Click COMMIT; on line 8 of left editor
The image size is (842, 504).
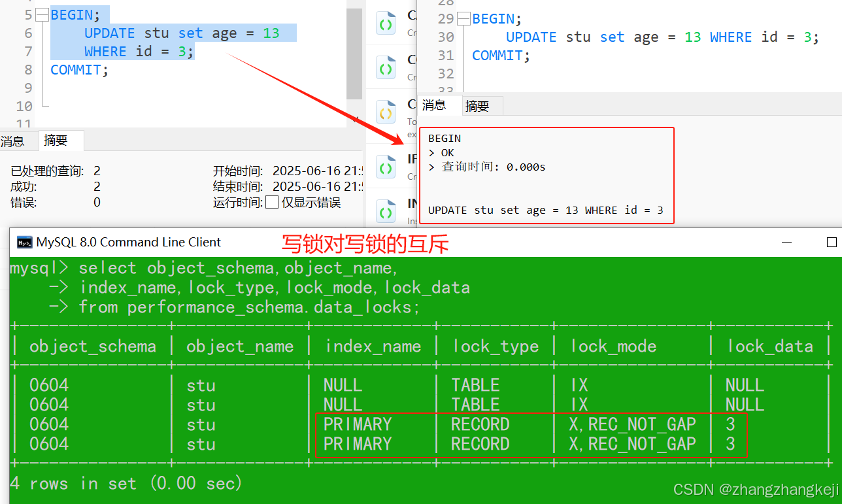[80, 70]
